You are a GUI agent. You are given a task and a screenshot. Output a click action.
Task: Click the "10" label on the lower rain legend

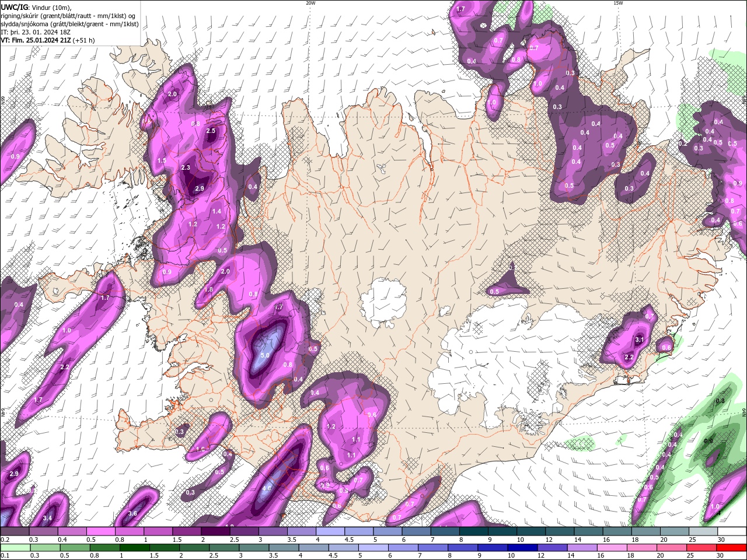click(511, 555)
